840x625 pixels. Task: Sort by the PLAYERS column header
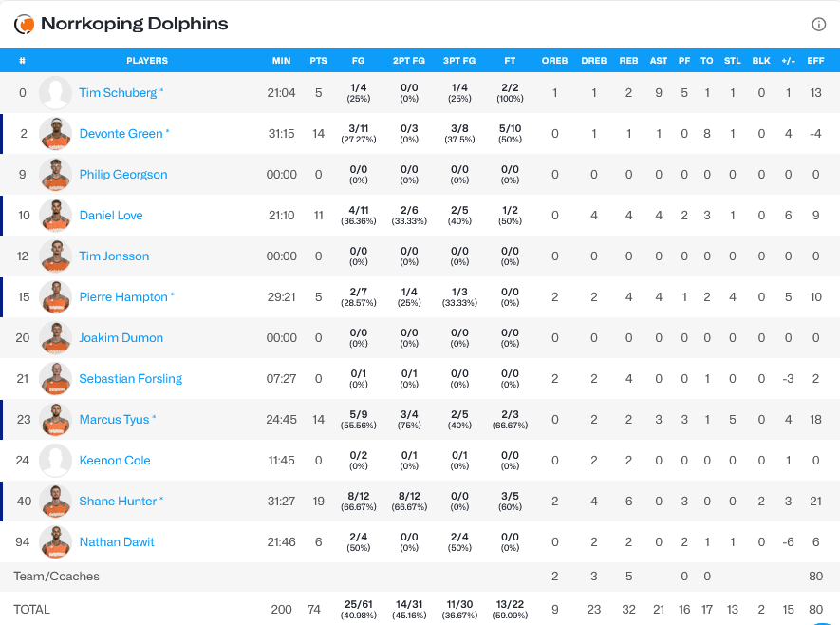[x=147, y=61]
